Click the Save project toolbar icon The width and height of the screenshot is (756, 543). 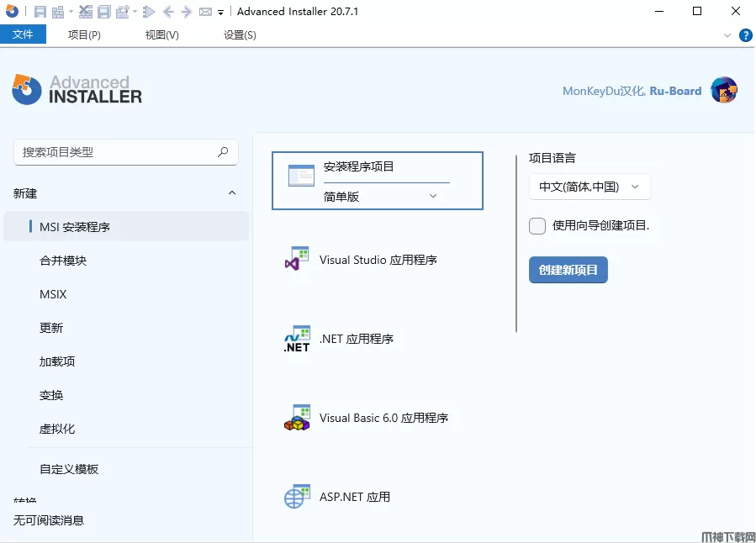pos(40,12)
